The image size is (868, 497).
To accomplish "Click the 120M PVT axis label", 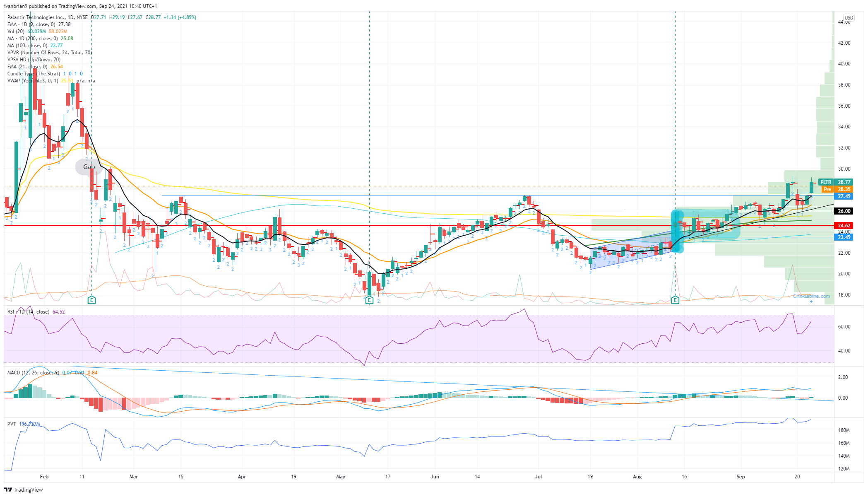I will (844, 469).
